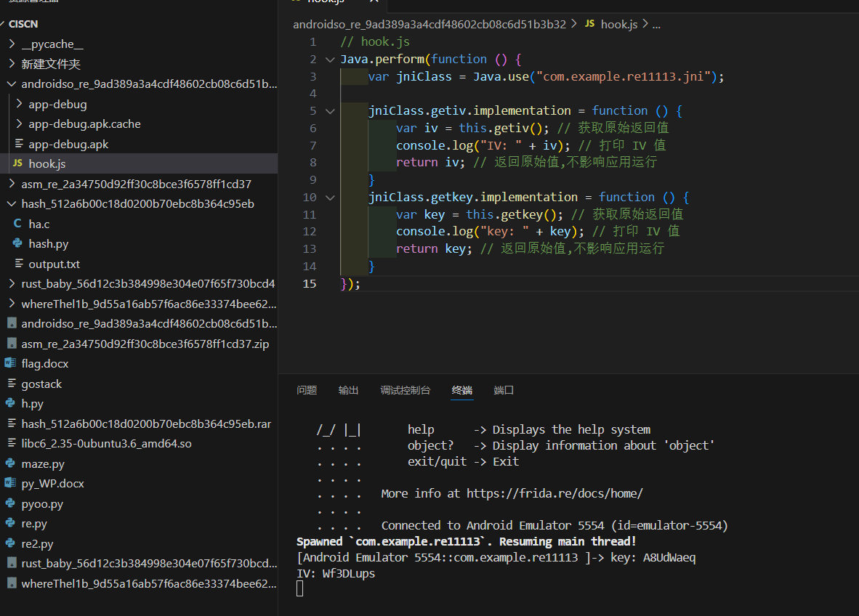Collapse the CISCN root folder
This screenshot has width=859, height=616.
tap(2, 23)
